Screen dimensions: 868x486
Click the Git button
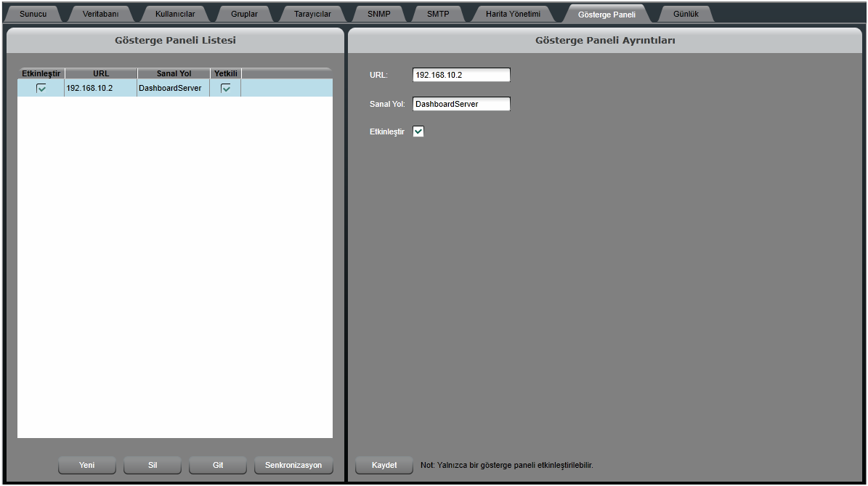coord(218,465)
